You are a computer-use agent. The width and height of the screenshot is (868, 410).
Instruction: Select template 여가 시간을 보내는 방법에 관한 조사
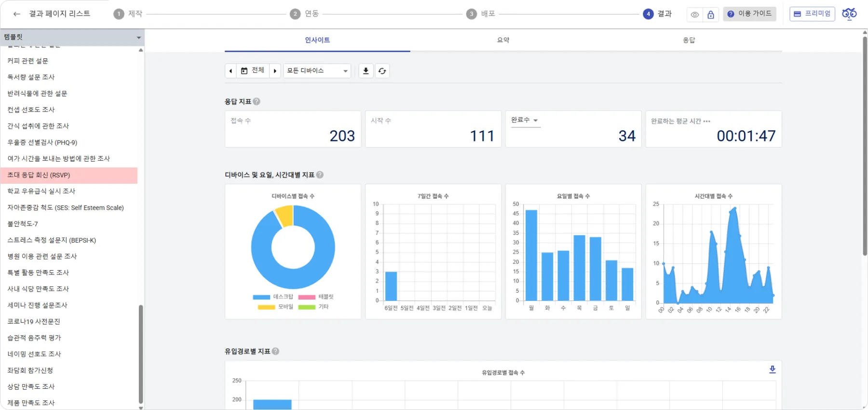coord(69,159)
